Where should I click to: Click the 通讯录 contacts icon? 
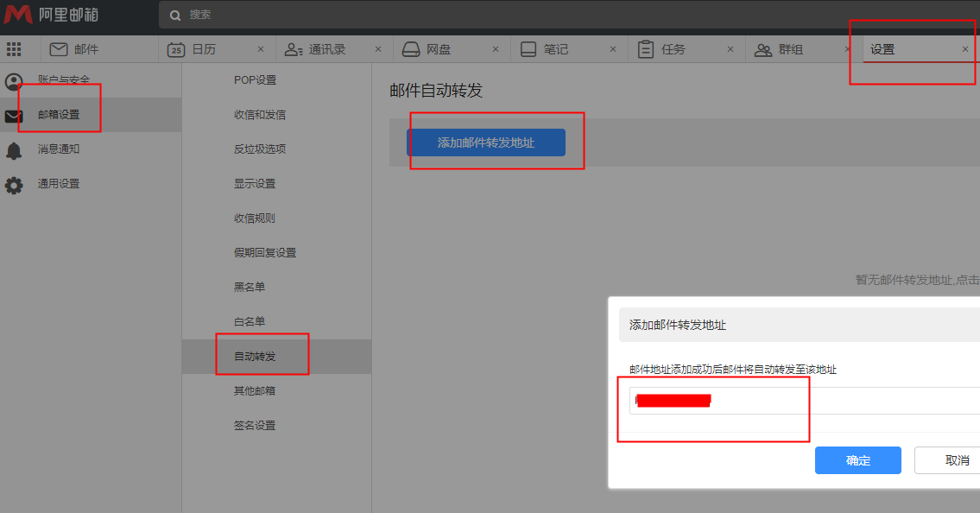(x=294, y=49)
